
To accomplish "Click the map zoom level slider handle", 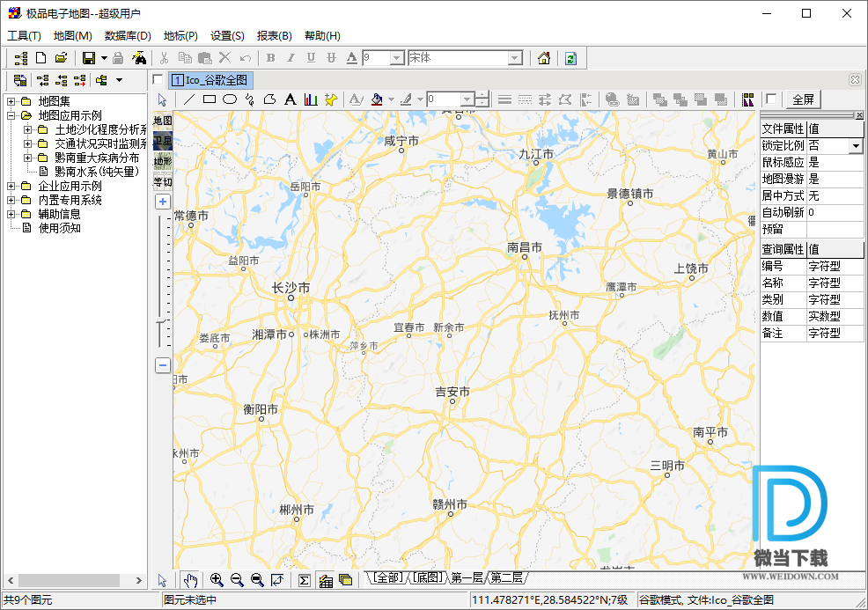I will tap(162, 321).
